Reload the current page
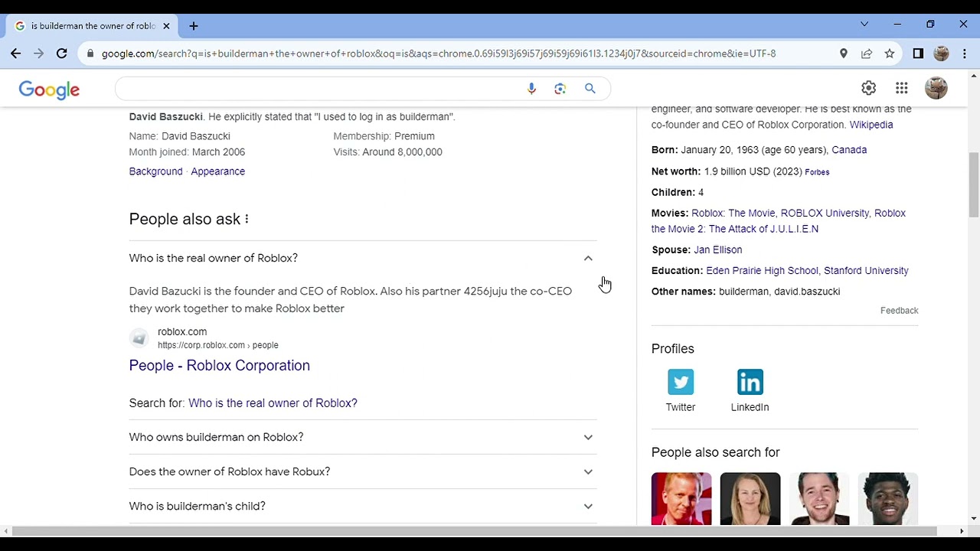980x551 pixels. point(62,54)
